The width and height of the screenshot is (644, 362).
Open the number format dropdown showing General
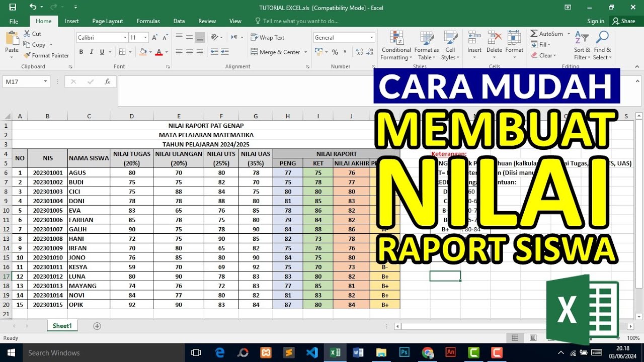tap(372, 38)
